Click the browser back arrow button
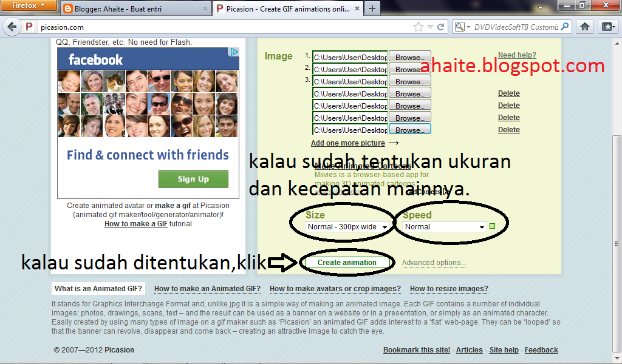The height and width of the screenshot is (364, 622). pos(12,27)
